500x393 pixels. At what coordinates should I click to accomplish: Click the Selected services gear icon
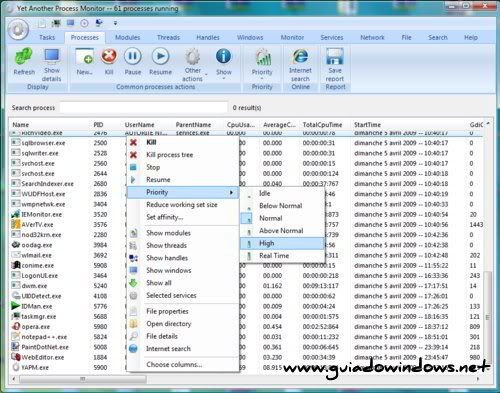point(133,295)
